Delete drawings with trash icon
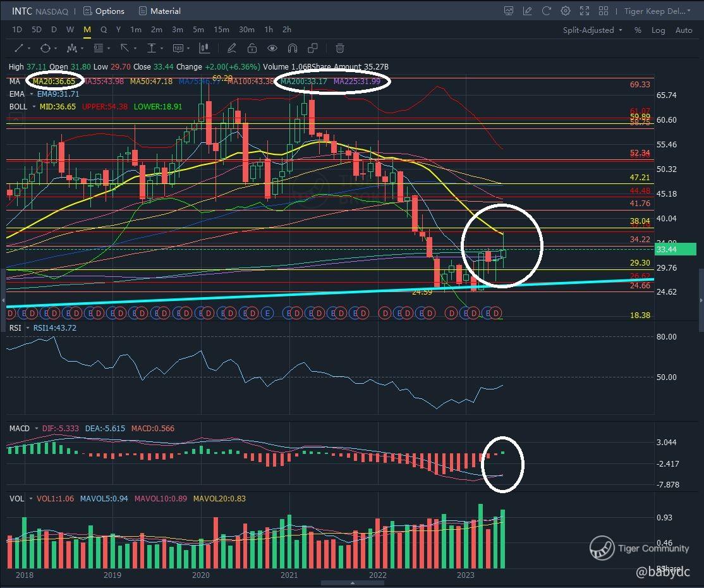Image resolution: width=704 pixels, height=588 pixels. (x=340, y=48)
